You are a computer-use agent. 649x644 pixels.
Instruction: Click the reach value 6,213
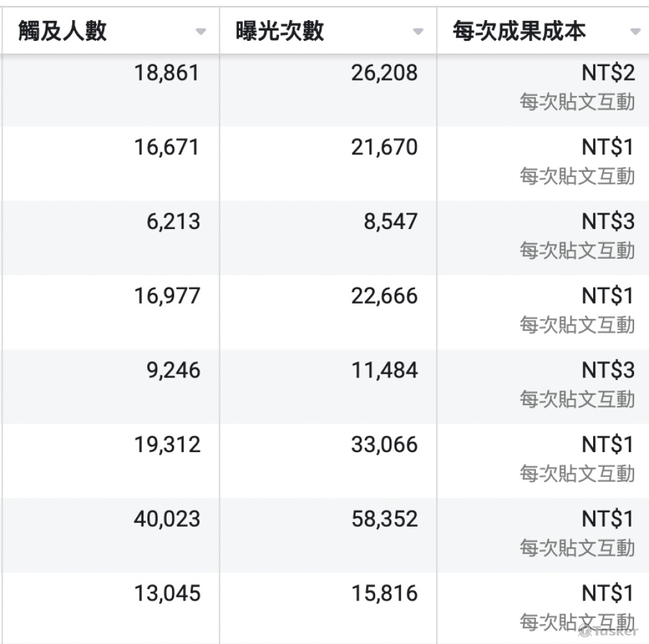click(173, 222)
